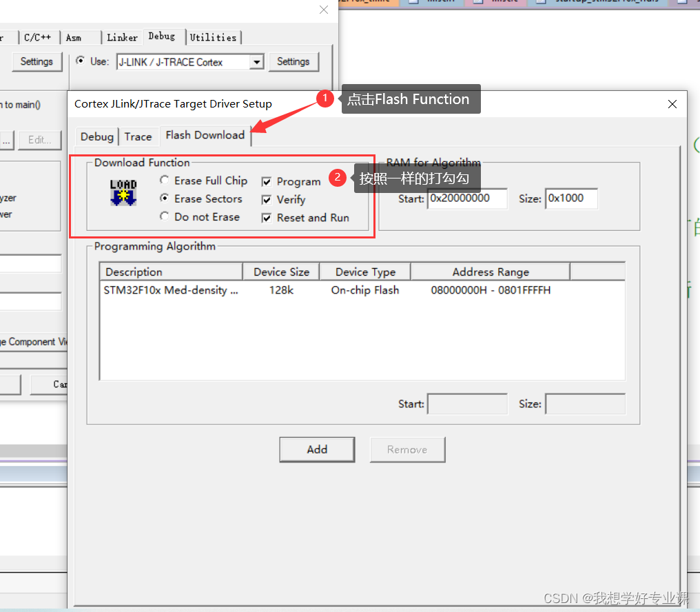This screenshot has width=700, height=612.
Task: Select the Debug tab in Options window
Action: (x=162, y=37)
